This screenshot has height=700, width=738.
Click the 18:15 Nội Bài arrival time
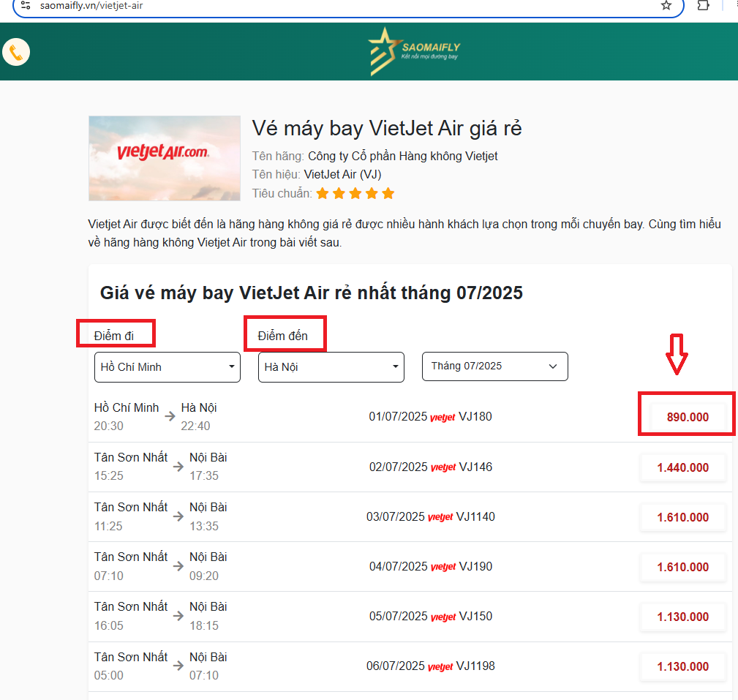[x=204, y=626]
